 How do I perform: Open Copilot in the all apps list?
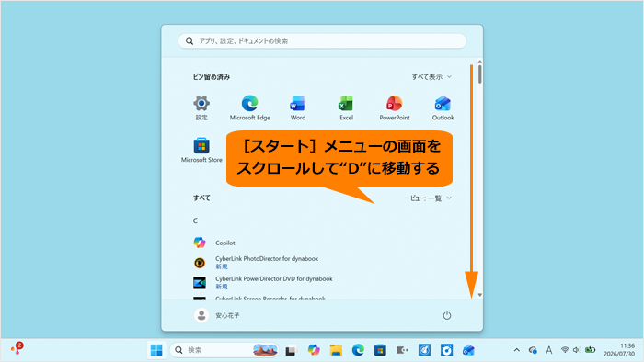click(x=322, y=243)
